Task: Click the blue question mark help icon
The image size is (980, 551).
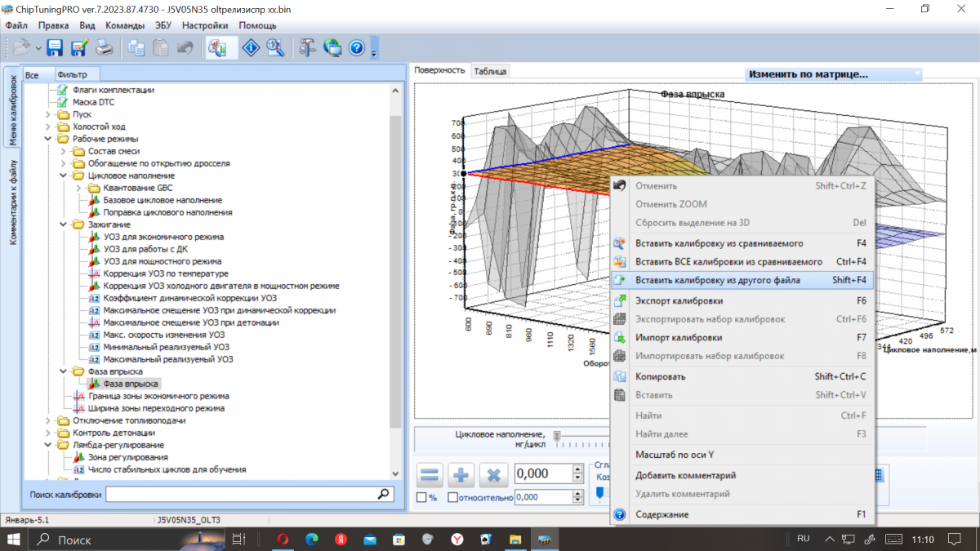Action: pos(356,47)
